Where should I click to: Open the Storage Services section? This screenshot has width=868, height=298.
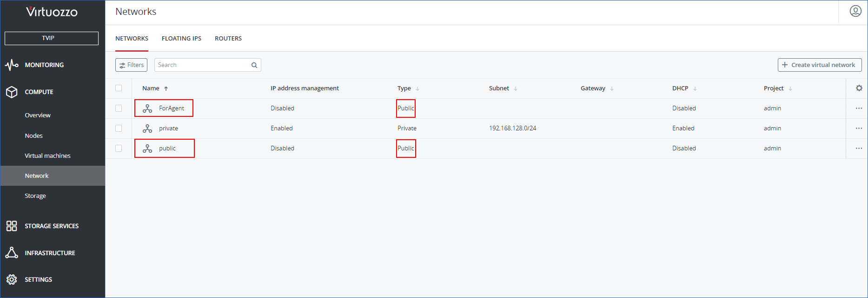pos(51,226)
